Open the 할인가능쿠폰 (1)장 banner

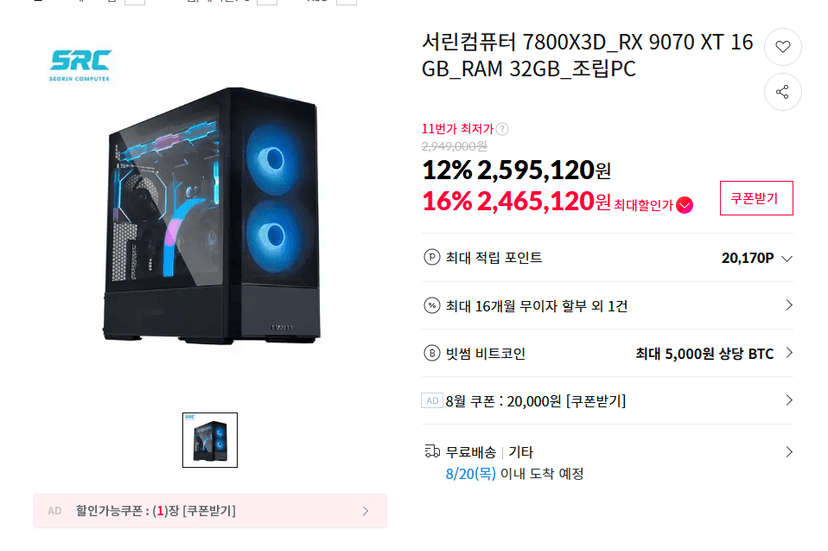[210, 511]
